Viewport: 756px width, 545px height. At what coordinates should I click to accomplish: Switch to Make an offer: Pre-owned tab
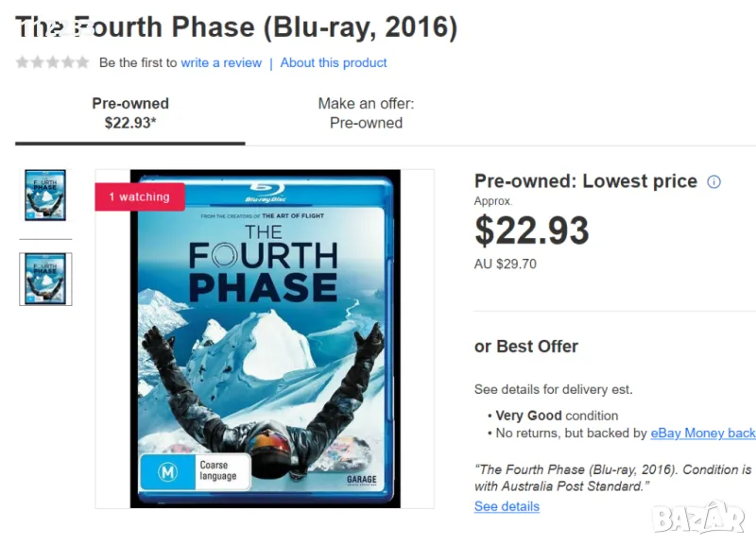366,112
